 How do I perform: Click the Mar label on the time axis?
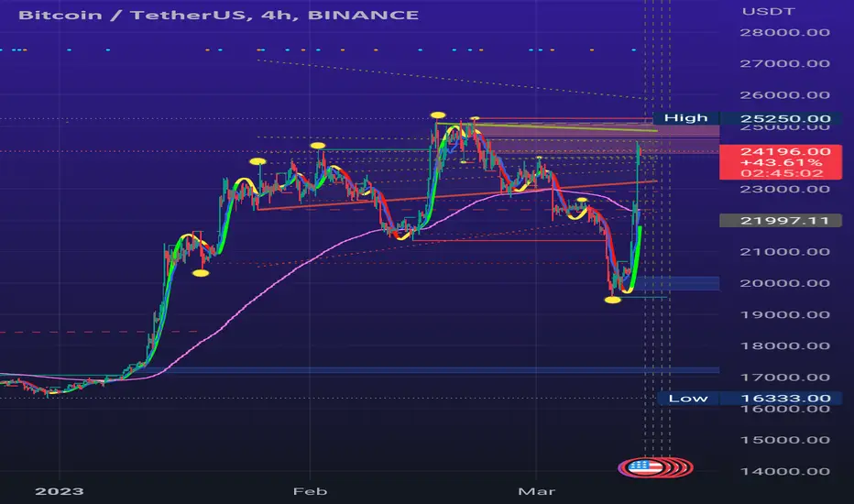click(536, 491)
